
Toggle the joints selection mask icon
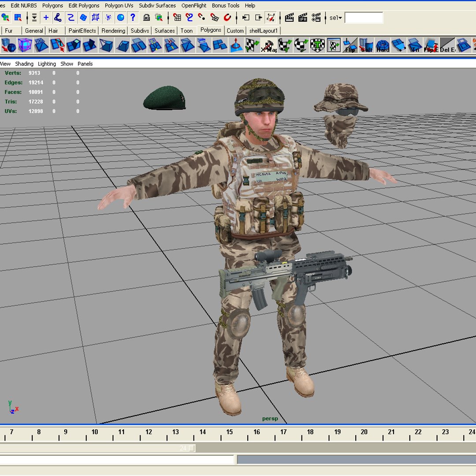coord(58,18)
